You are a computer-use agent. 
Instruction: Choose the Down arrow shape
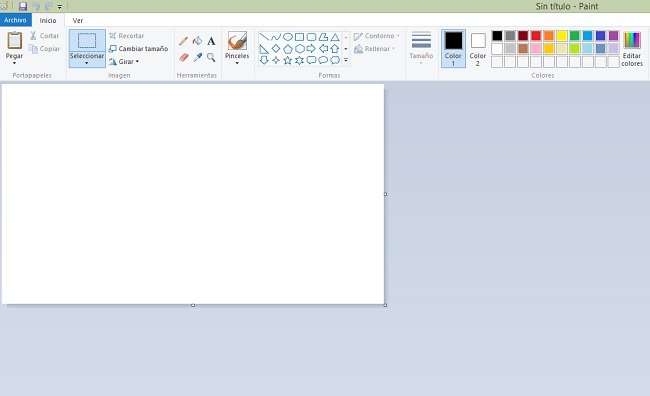pos(264,61)
